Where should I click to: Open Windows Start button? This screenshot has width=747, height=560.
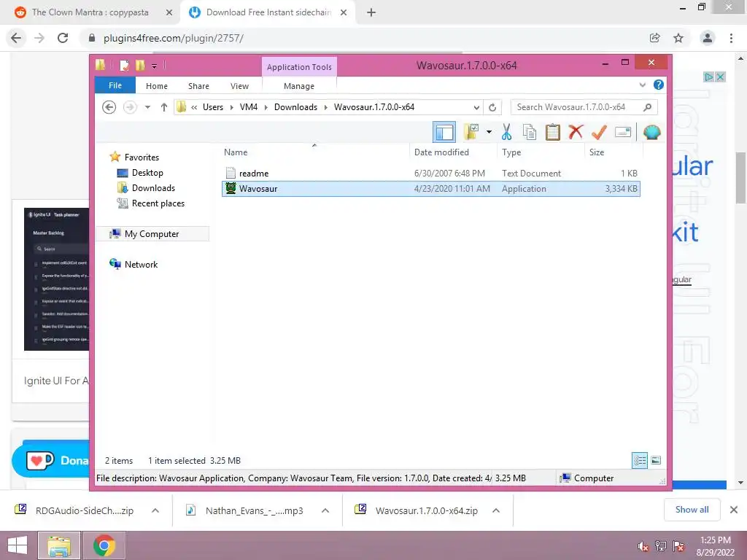point(18,545)
